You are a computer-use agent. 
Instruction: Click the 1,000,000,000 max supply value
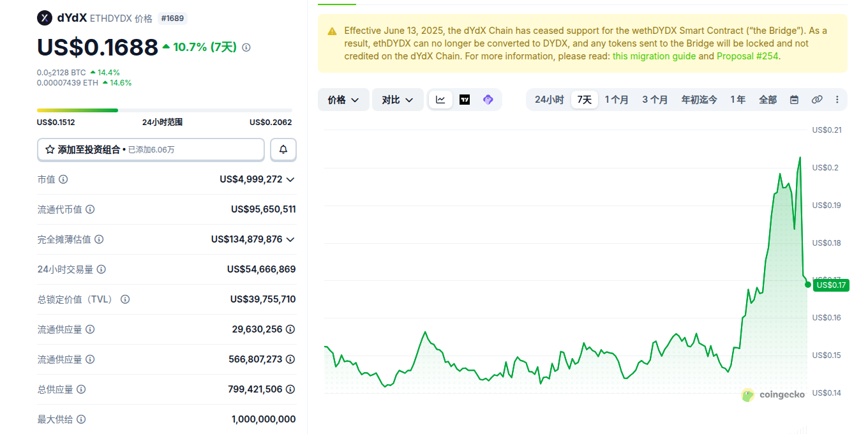[264, 419]
